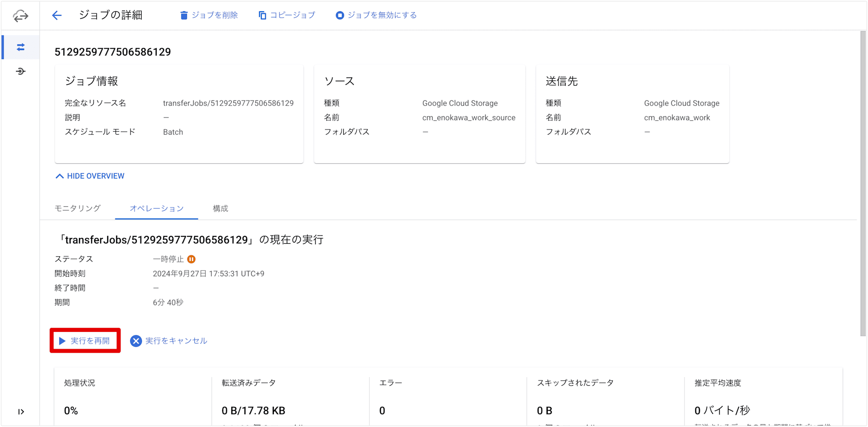Switch to the モニタリング tab

(x=78, y=209)
